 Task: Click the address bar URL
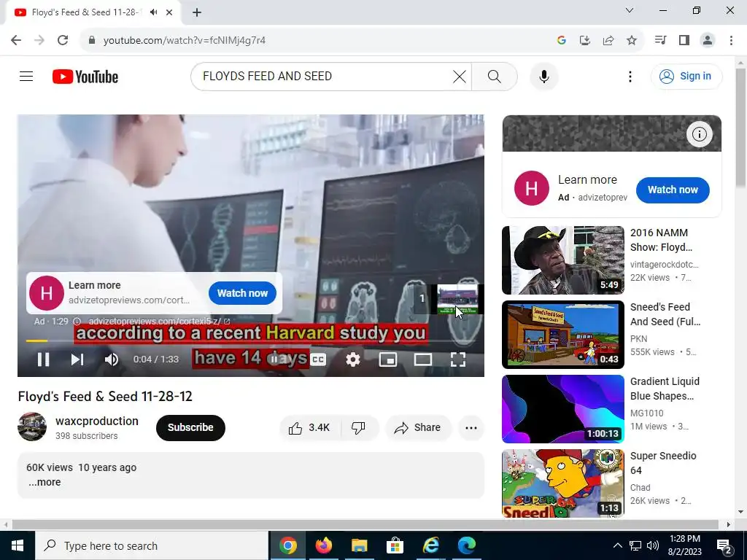click(x=185, y=41)
